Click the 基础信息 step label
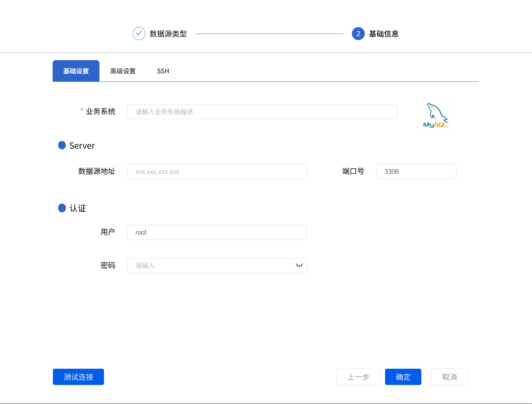 384,34
